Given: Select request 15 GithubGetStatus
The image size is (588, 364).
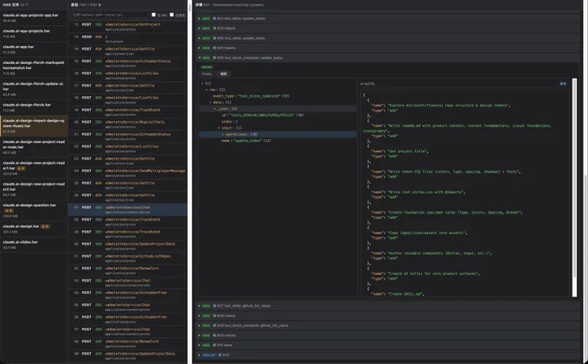Looking at the screenshot, I should point(127,63).
